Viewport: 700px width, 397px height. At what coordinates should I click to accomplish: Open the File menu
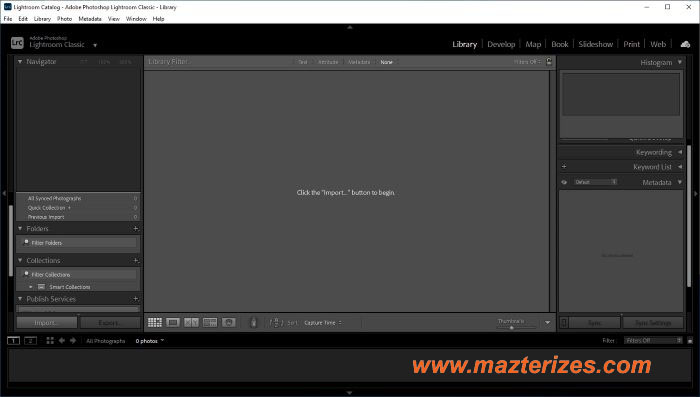coord(8,19)
